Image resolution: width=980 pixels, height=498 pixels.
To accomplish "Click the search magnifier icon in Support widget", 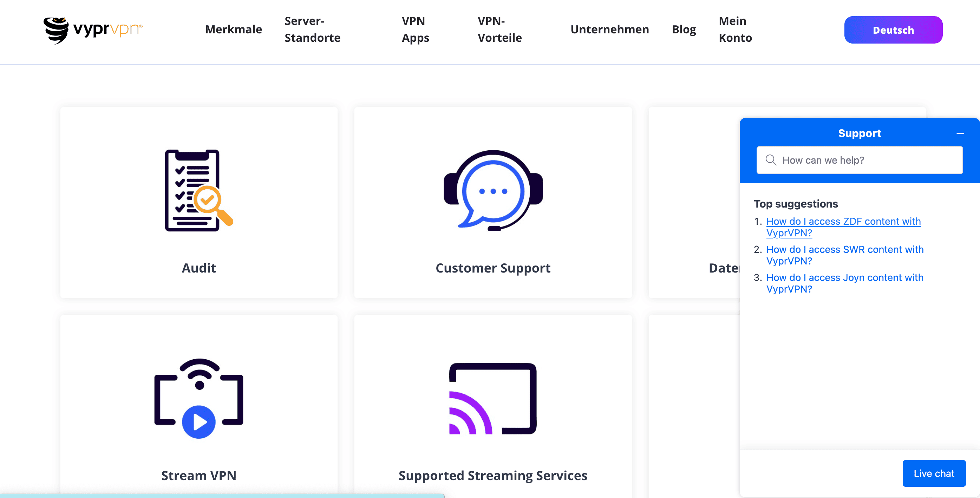I will [x=771, y=160].
